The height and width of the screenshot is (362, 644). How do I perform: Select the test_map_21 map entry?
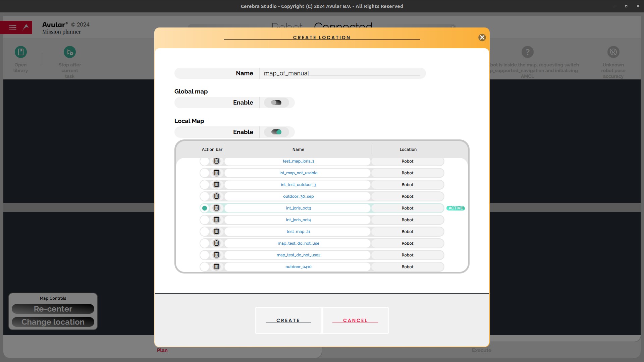point(299,231)
